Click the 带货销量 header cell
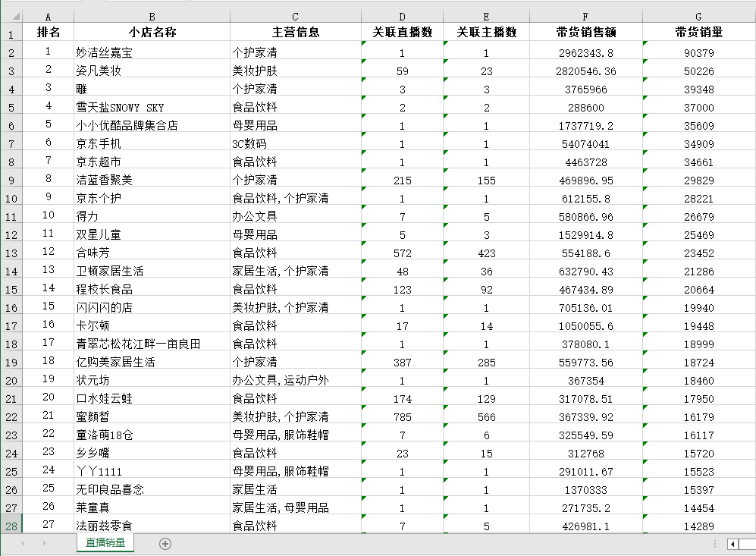 pos(699,33)
